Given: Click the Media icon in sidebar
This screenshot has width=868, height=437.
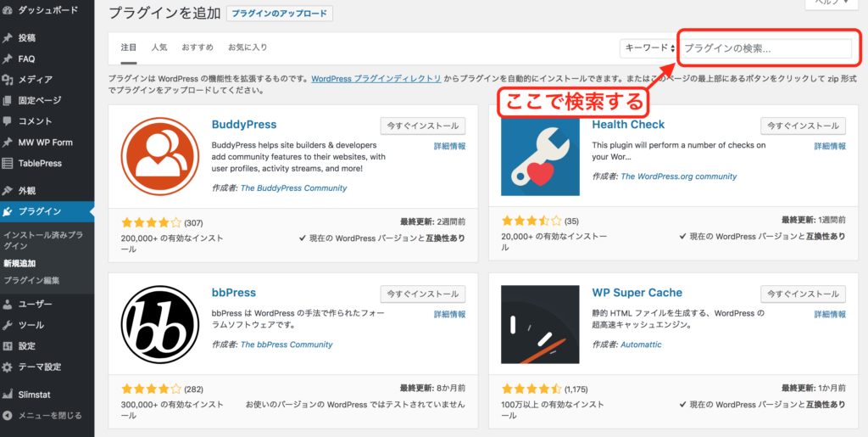Looking at the screenshot, I should [x=8, y=80].
